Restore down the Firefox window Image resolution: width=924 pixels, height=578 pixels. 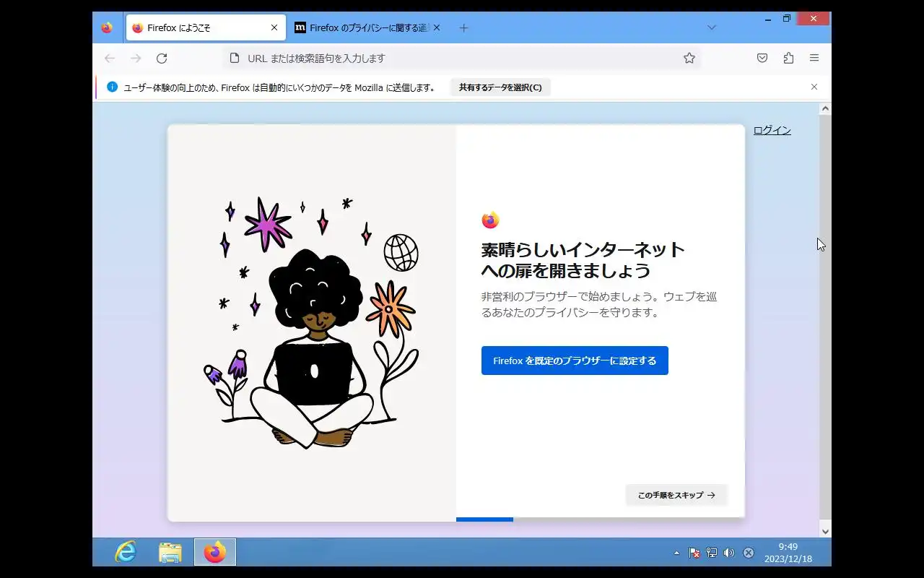point(787,19)
